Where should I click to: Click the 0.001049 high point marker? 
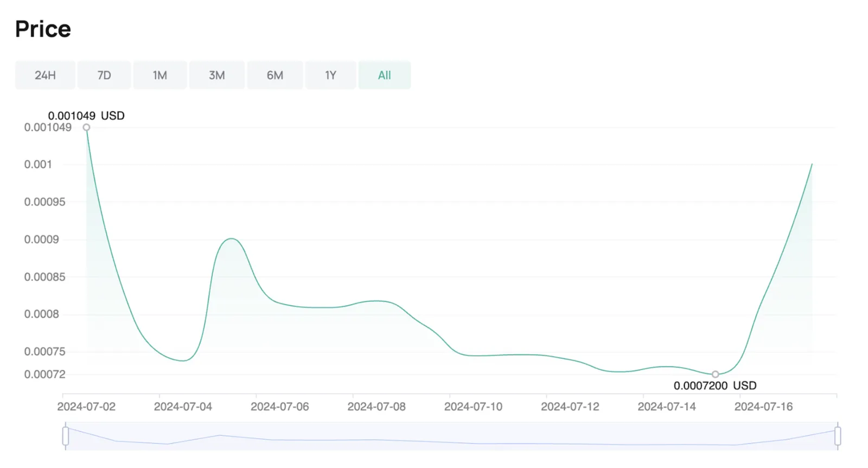click(x=86, y=128)
